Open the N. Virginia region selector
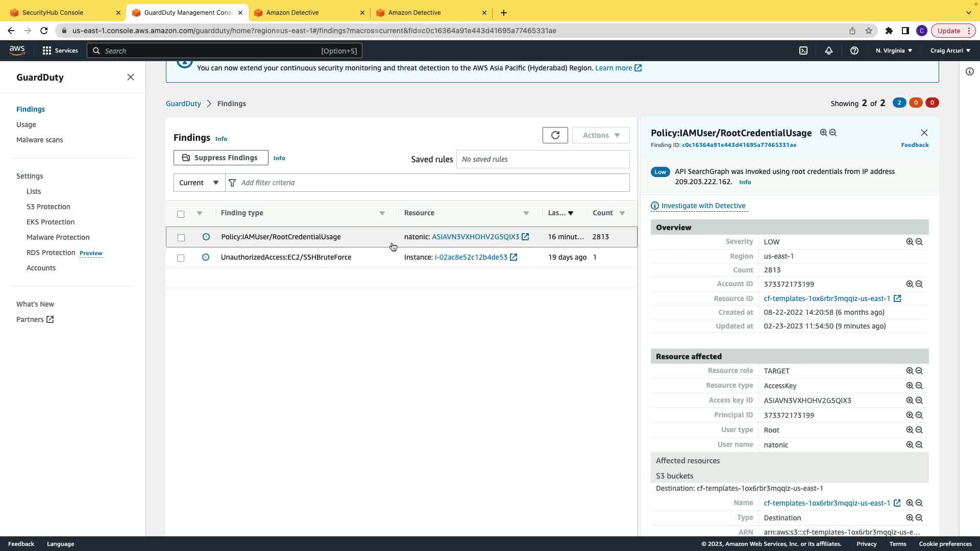The height and width of the screenshot is (551, 980). 894,51
